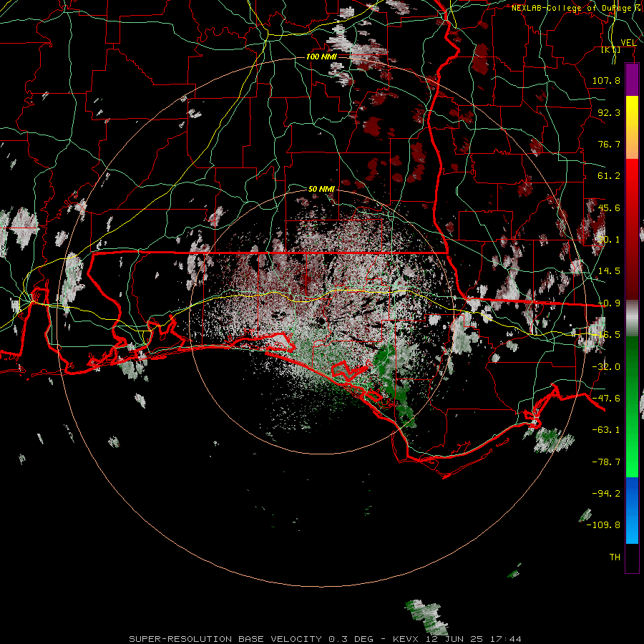Pick the gray near-zero segment of the color bar
Image resolution: width=644 pixels, height=644 pixels.
[x=632, y=318]
